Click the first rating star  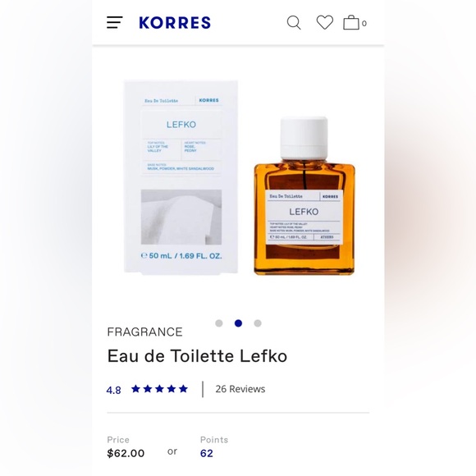(x=135, y=388)
